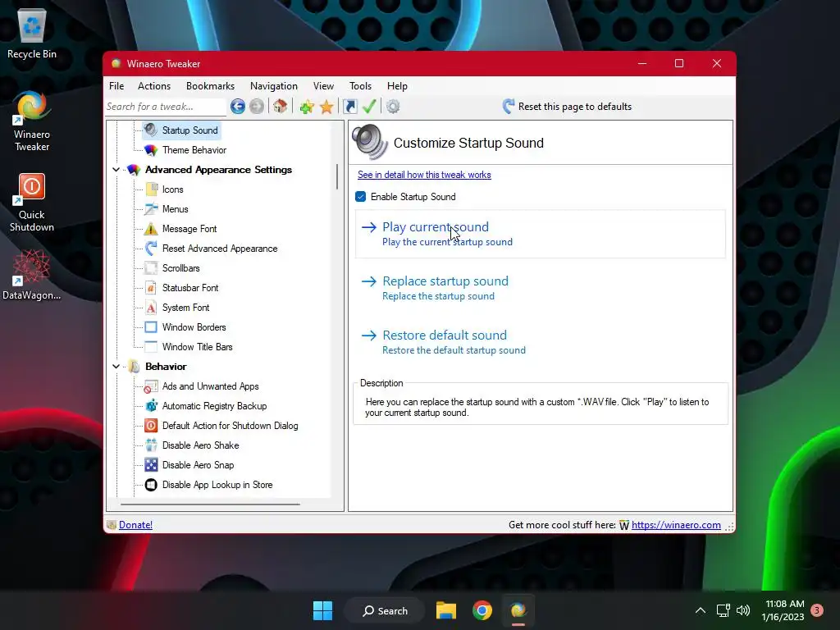Click the shortcut export icon in toolbar
This screenshot has width=840, height=630.
pyautogui.click(x=349, y=107)
